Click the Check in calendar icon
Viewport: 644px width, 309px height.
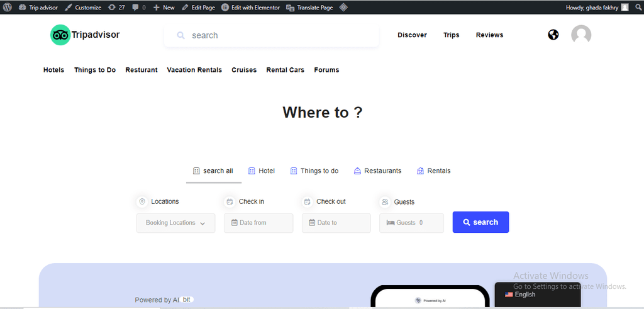pos(230,202)
